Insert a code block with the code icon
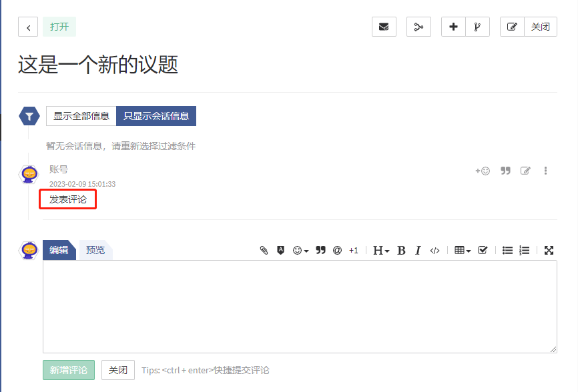 click(x=435, y=251)
